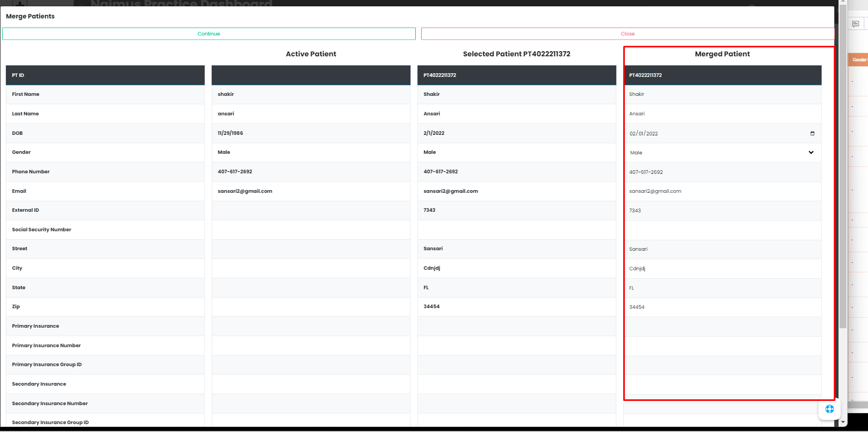868x432 pixels.
Task: Click the 'Phone Number' row label
Action: (31, 172)
